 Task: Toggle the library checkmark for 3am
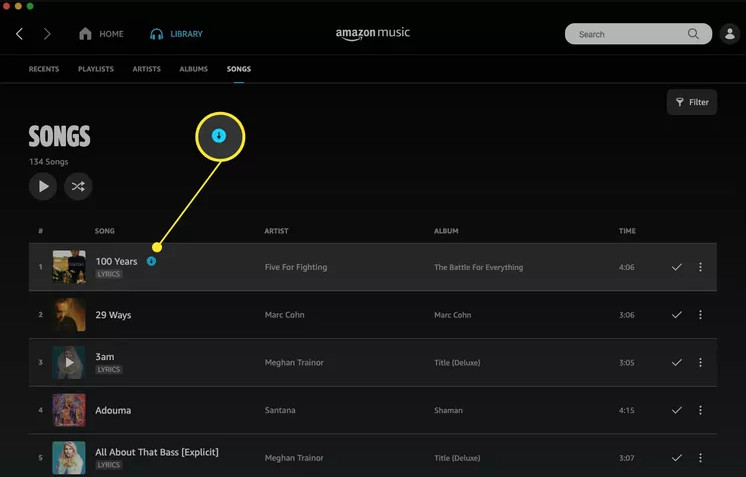click(x=677, y=362)
